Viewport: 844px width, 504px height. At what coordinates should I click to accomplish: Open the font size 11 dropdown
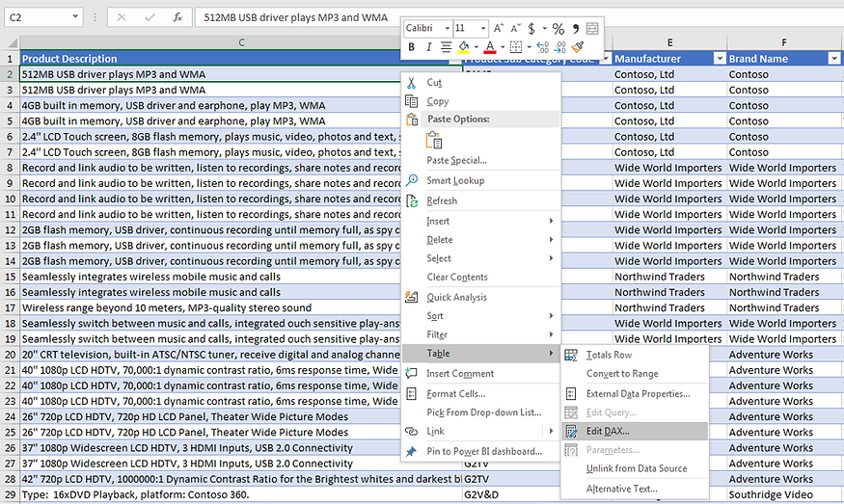point(483,28)
